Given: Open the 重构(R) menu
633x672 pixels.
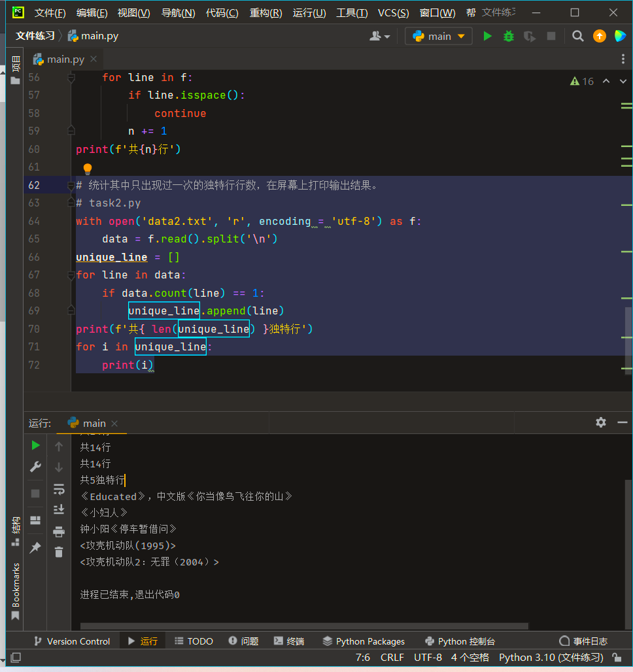Looking at the screenshot, I should pyautogui.click(x=266, y=13).
